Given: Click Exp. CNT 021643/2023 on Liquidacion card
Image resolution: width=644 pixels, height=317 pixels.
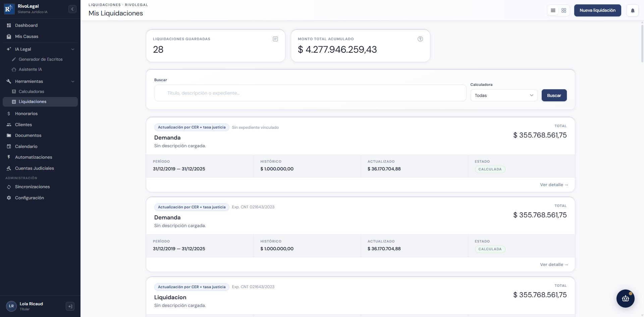Looking at the screenshot, I should [x=253, y=287].
